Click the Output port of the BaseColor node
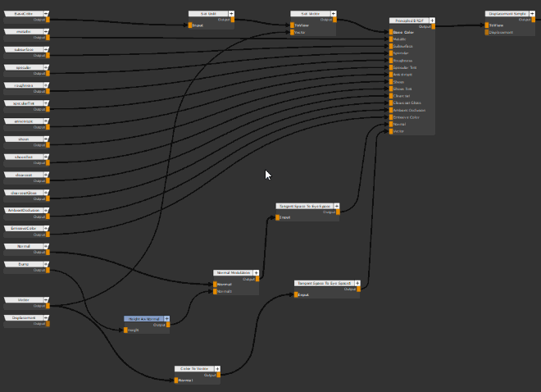The image size is (541, 392). tap(48, 20)
